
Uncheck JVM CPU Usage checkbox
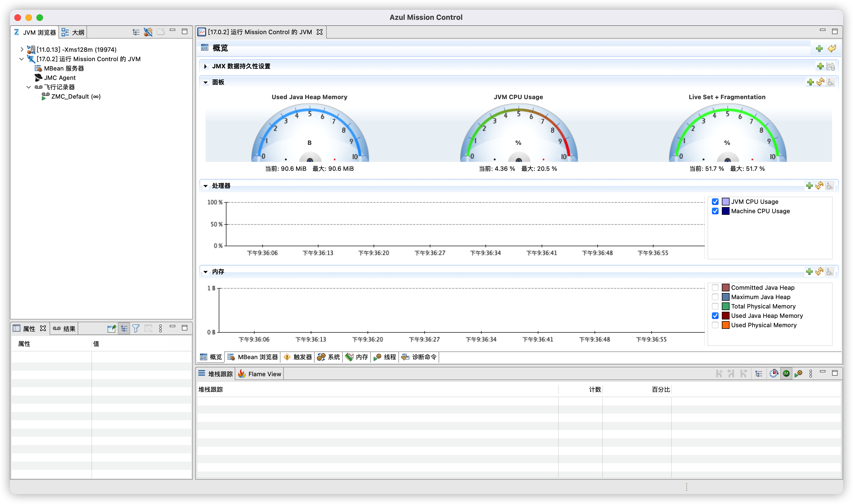click(715, 202)
